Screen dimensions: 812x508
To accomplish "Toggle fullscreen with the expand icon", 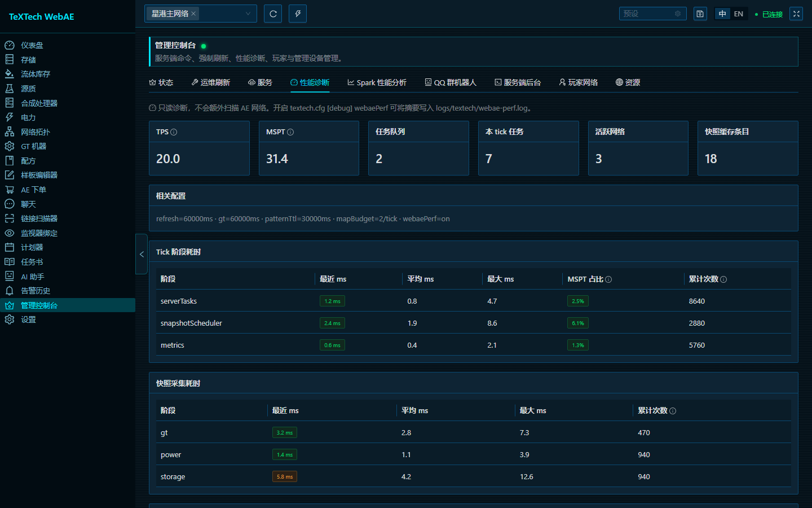I will point(796,14).
